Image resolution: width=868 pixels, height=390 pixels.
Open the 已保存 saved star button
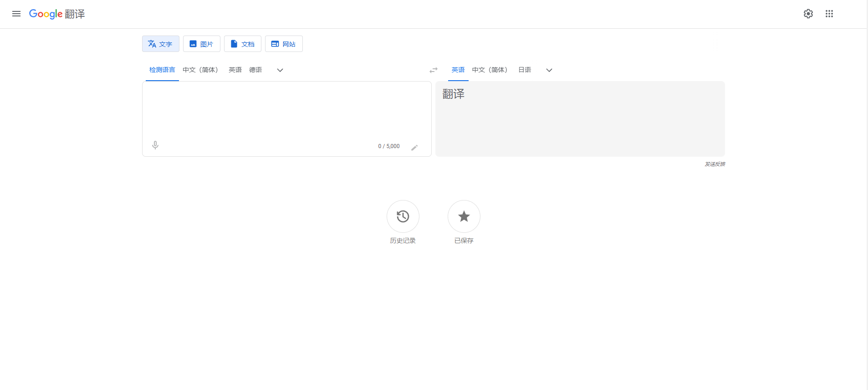tap(464, 216)
